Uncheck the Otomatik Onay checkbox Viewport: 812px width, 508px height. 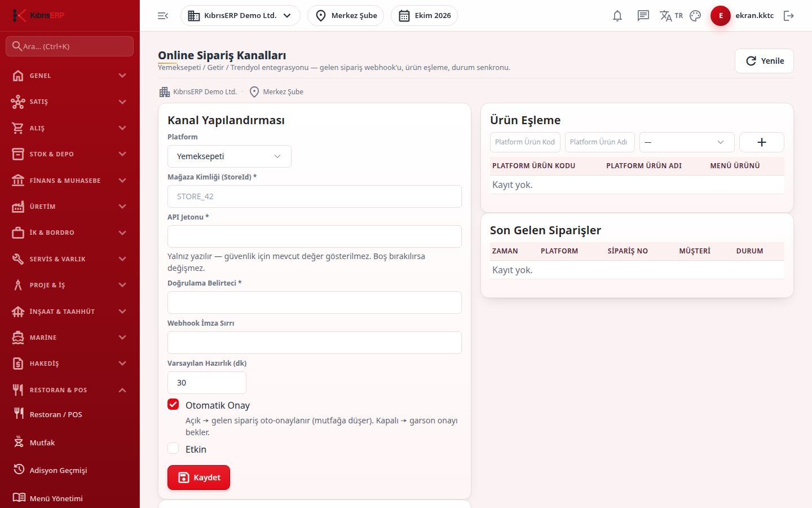click(x=173, y=404)
